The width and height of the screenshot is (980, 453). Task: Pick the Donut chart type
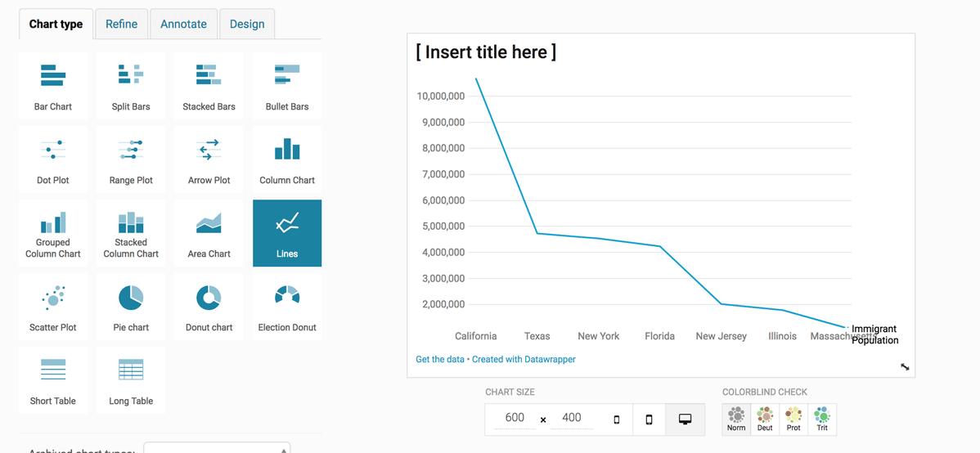point(209,307)
